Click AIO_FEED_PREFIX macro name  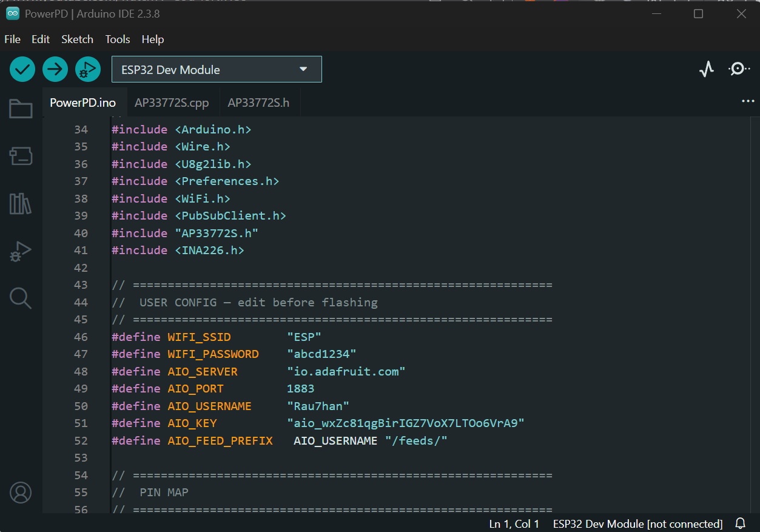click(220, 440)
